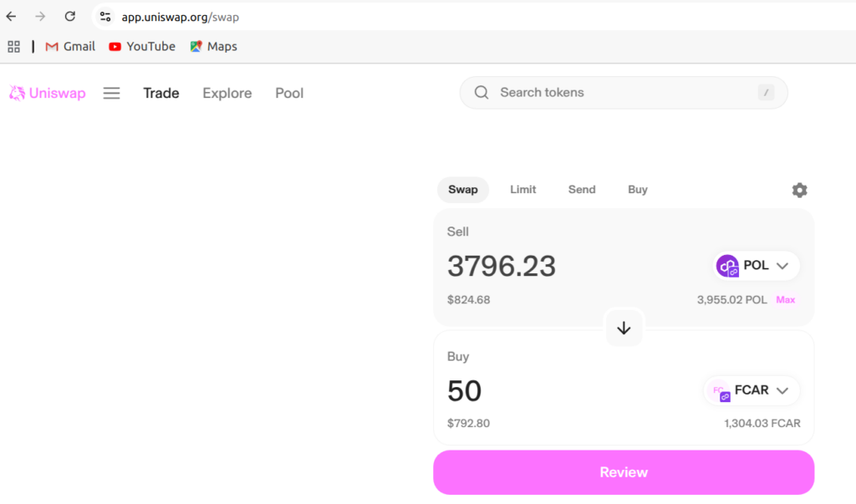
Task: View site information icon in address bar
Action: [x=105, y=17]
